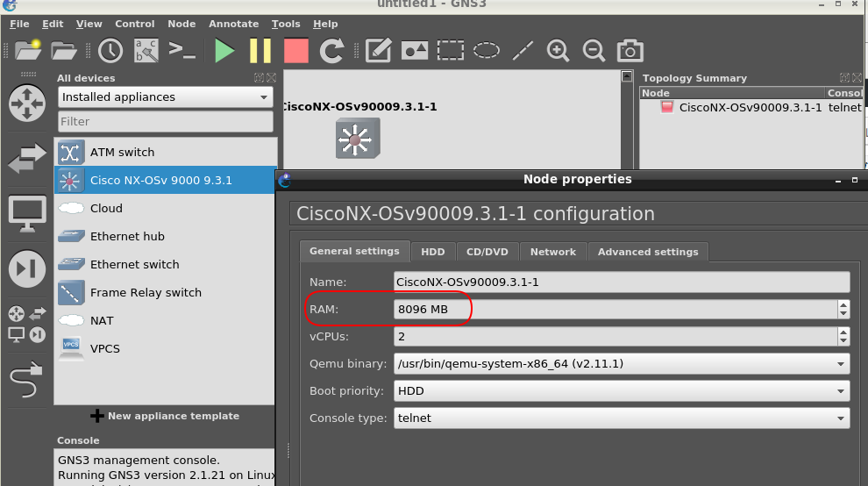Select NAT in device list
The width and height of the screenshot is (868, 486).
point(165,320)
